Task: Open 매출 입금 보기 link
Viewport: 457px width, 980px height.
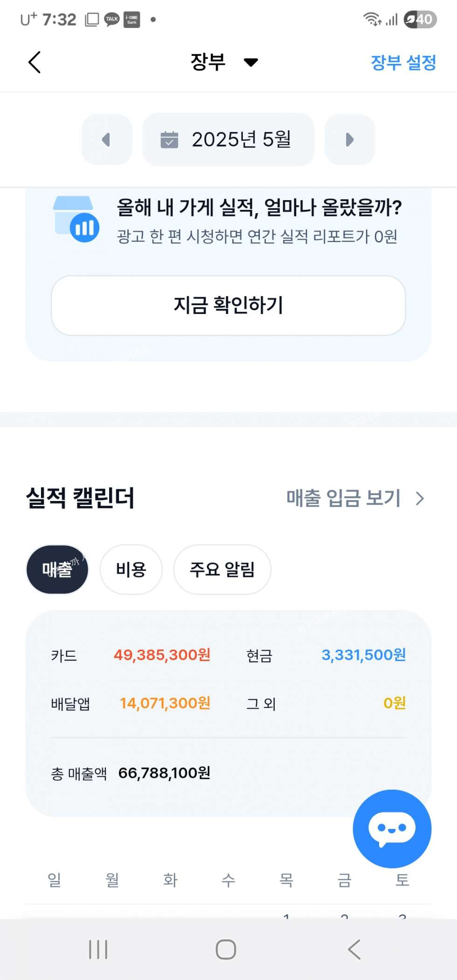Action: [x=343, y=498]
